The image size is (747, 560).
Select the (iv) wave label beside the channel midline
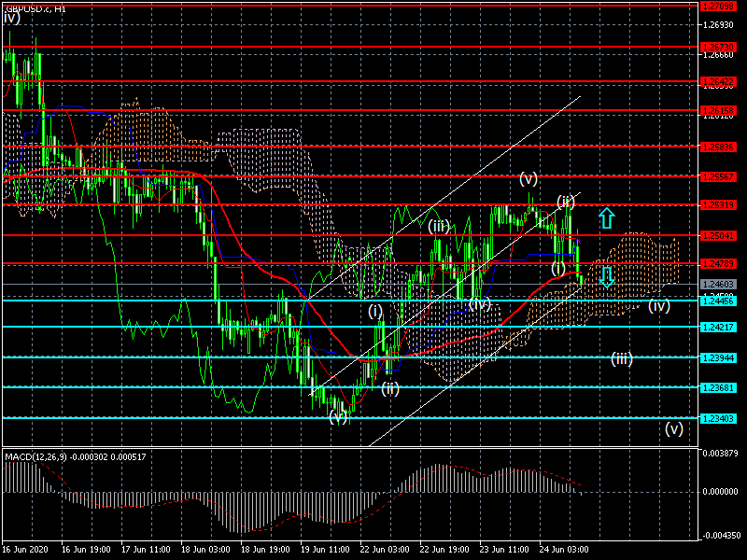479,303
